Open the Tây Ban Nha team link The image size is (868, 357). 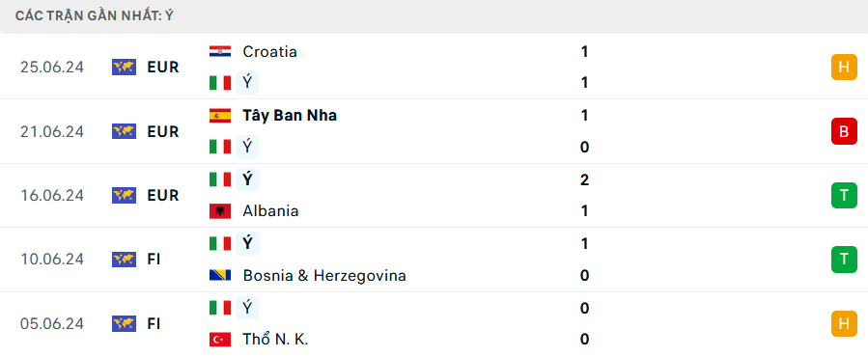pyautogui.click(x=290, y=115)
